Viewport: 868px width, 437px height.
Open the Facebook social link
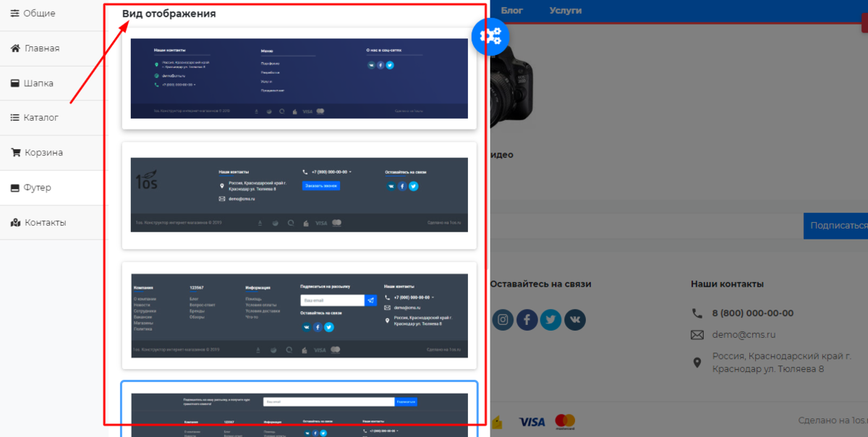coord(527,319)
